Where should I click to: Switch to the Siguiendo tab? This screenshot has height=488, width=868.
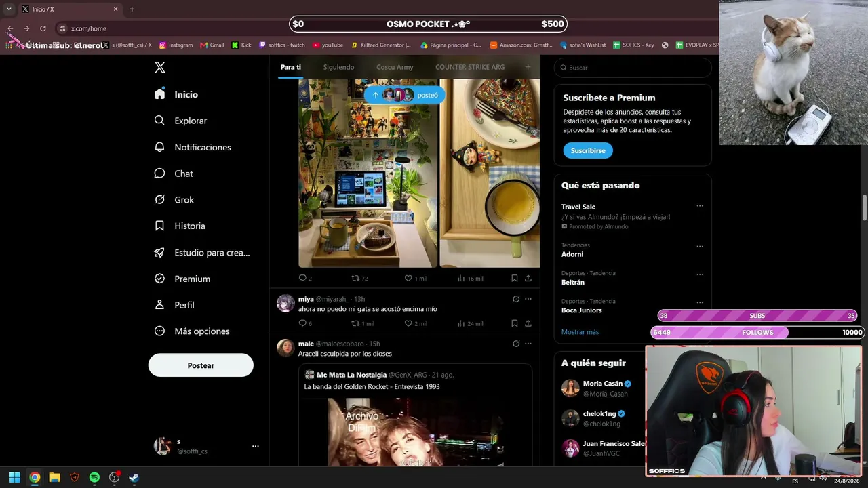click(338, 67)
